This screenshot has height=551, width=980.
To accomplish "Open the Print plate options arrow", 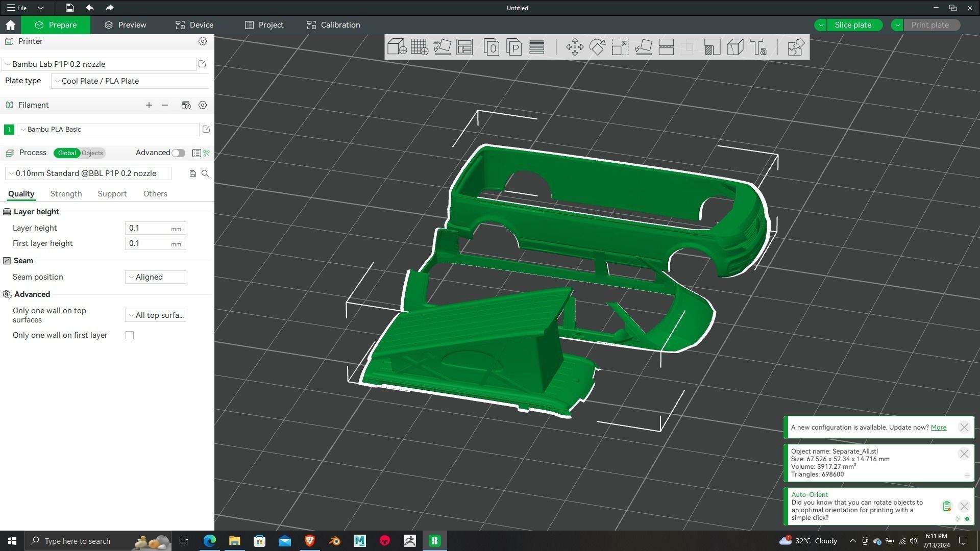I will [897, 25].
